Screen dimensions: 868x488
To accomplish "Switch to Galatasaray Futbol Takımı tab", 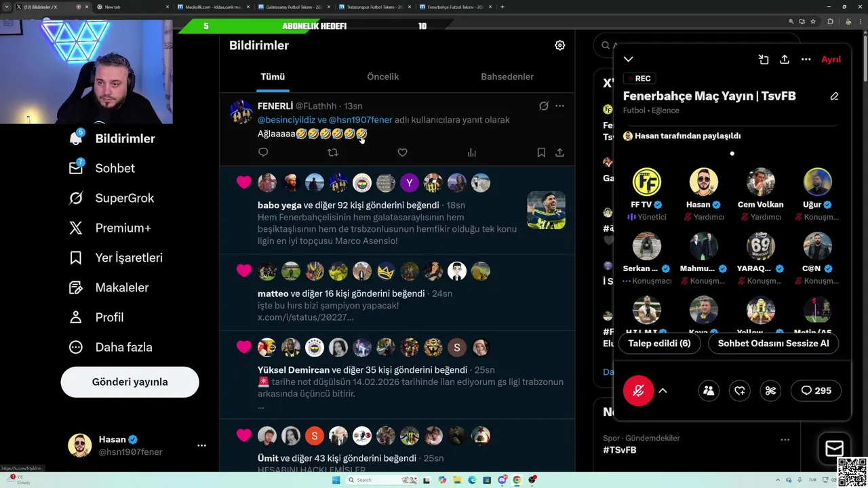I will (294, 7).
